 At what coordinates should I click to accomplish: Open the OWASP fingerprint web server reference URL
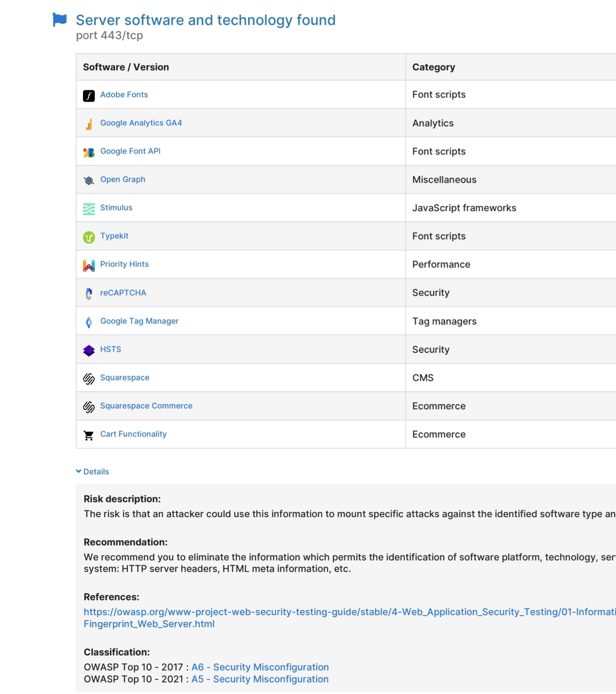pyautogui.click(x=350, y=618)
